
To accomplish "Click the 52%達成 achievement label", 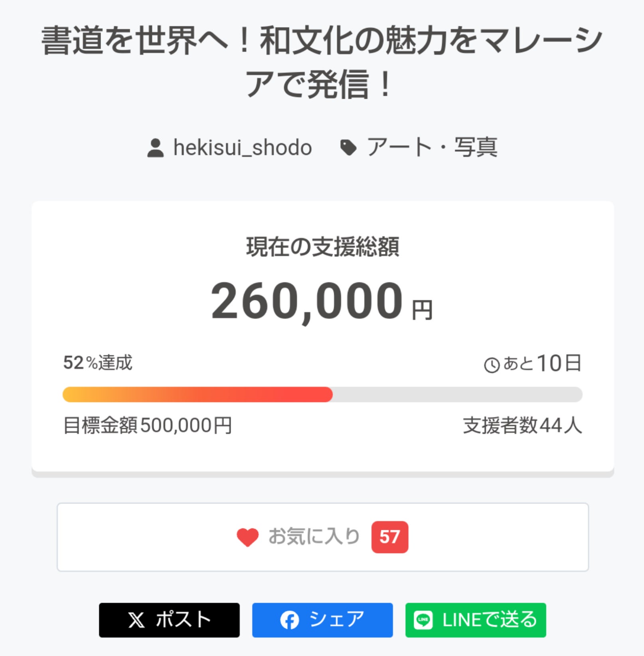I will [98, 363].
